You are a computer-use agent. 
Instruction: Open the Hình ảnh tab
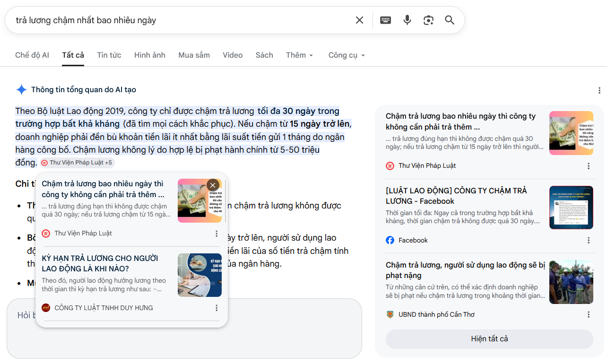click(x=149, y=55)
